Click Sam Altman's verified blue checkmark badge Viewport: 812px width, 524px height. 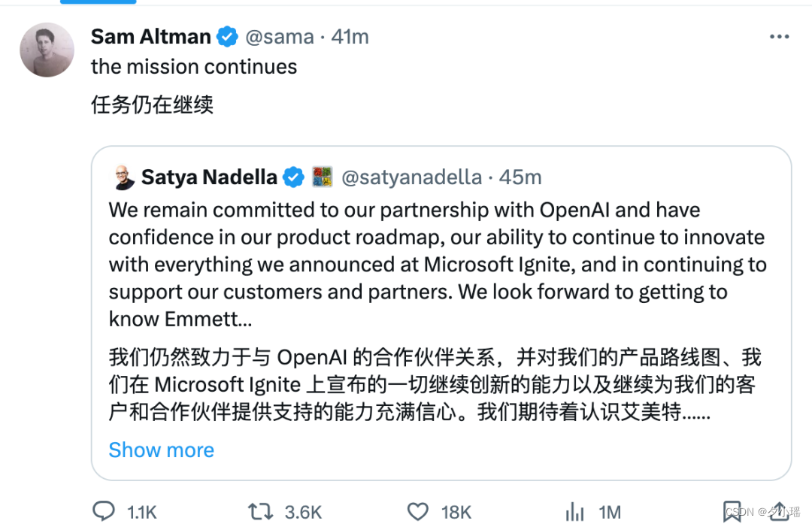click(227, 35)
